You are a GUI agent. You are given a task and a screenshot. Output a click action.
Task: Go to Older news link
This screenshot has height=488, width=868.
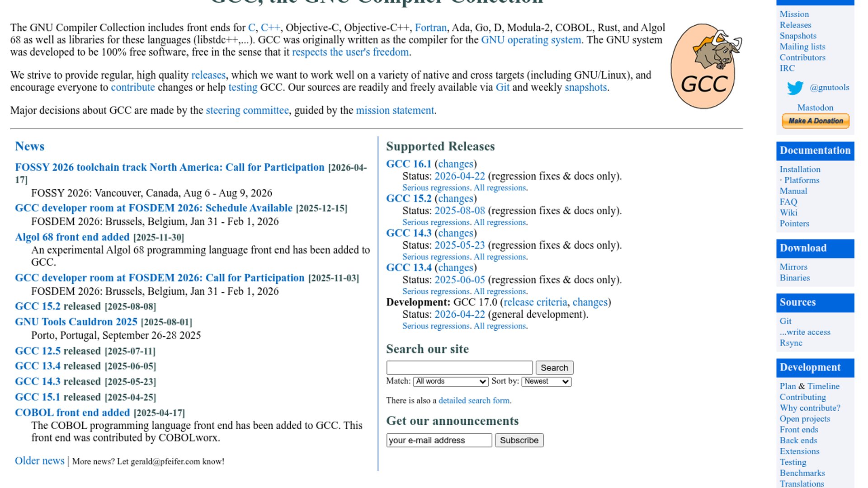pyautogui.click(x=40, y=461)
